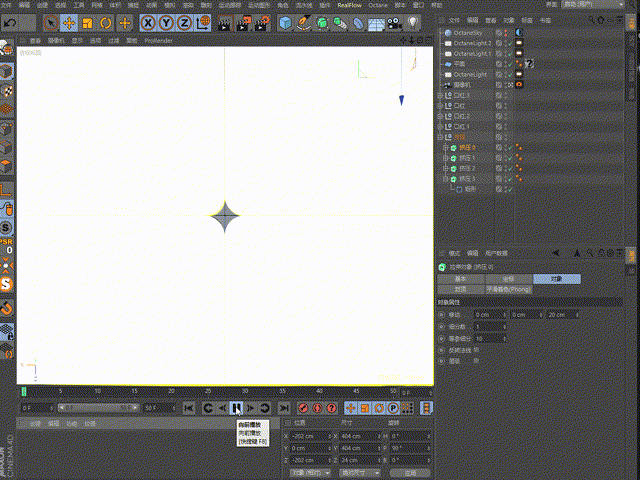Toggle the Y axis lock
Image resolution: width=640 pixels, height=480 pixels.
coord(166,23)
